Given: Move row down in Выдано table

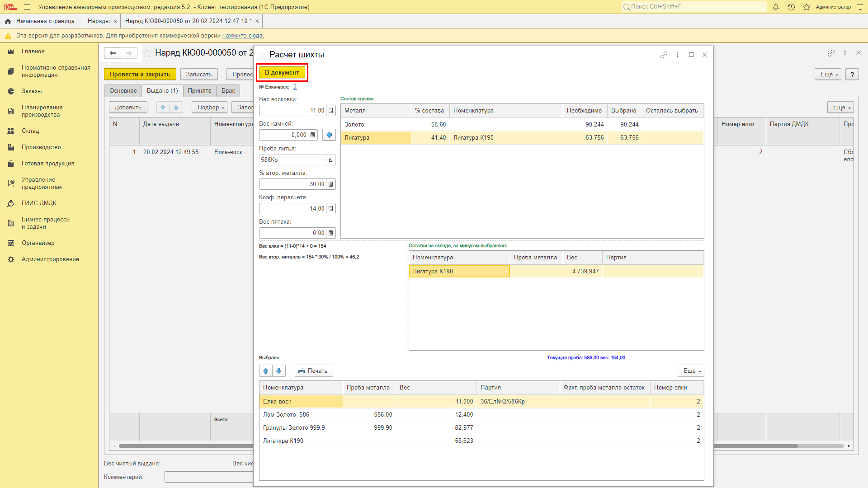Looking at the screenshot, I should [176, 108].
